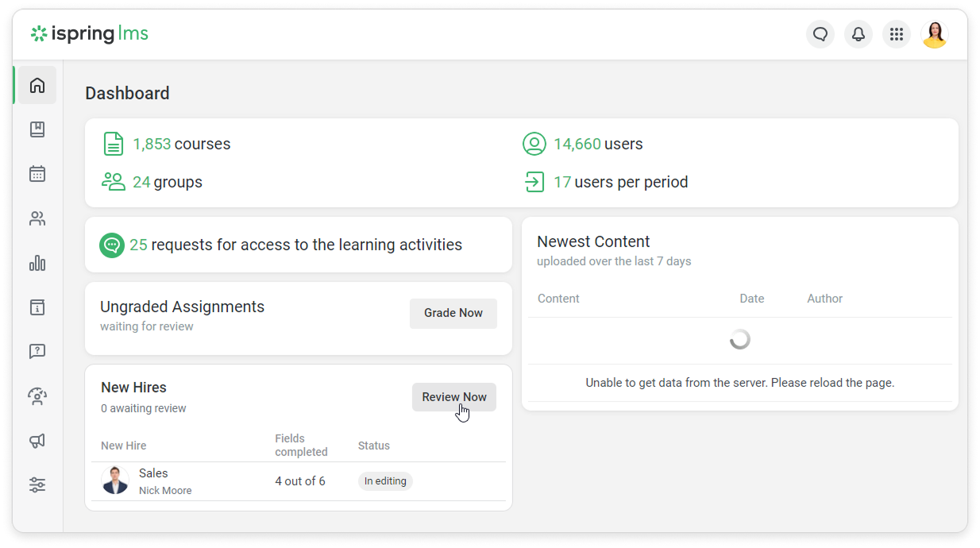Screen dimensions: 980x548
Task: Open 25 requests for access link
Action: (x=295, y=245)
